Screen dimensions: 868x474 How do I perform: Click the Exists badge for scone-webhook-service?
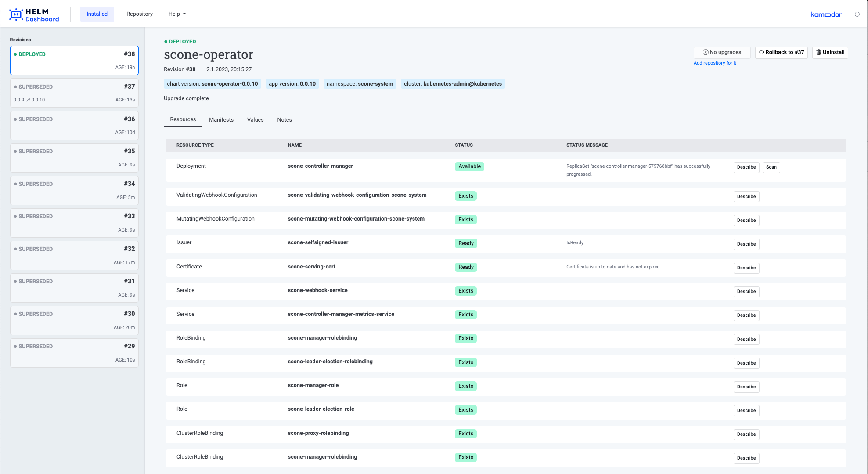(x=465, y=291)
